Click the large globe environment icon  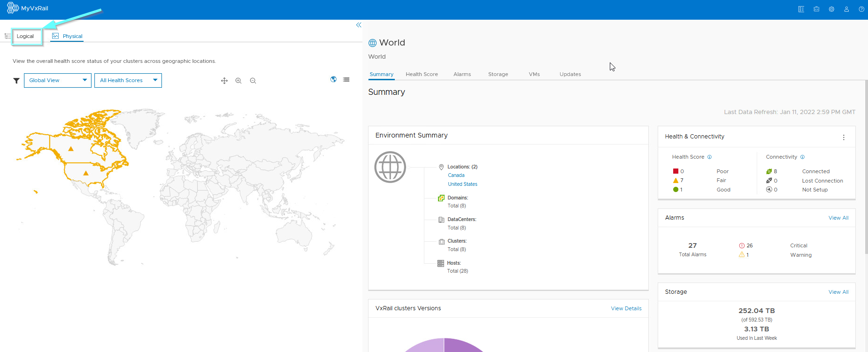[390, 167]
